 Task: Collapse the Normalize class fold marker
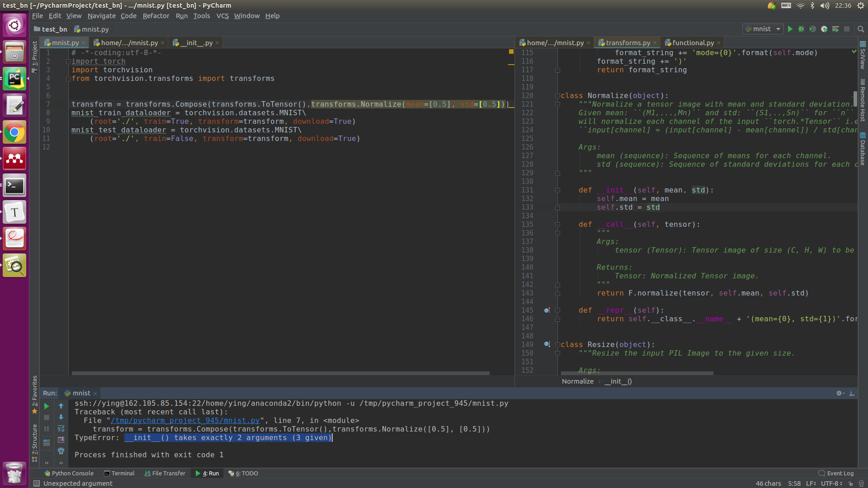[557, 96]
